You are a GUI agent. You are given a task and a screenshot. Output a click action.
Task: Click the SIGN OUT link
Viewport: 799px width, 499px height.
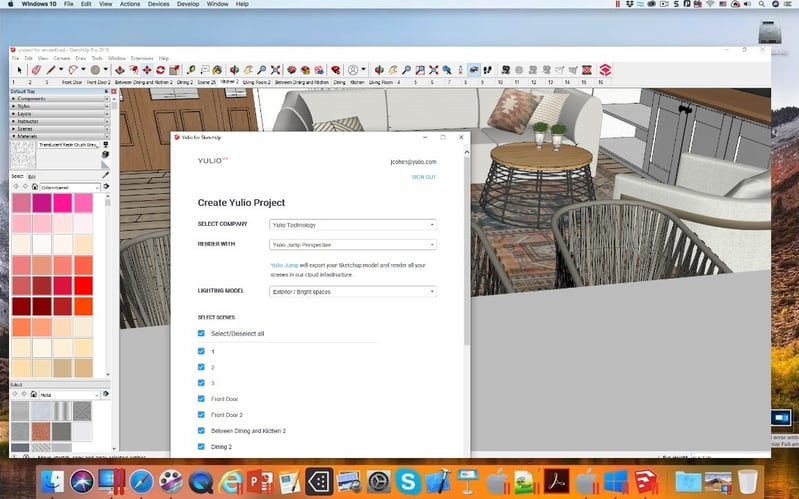click(x=424, y=177)
